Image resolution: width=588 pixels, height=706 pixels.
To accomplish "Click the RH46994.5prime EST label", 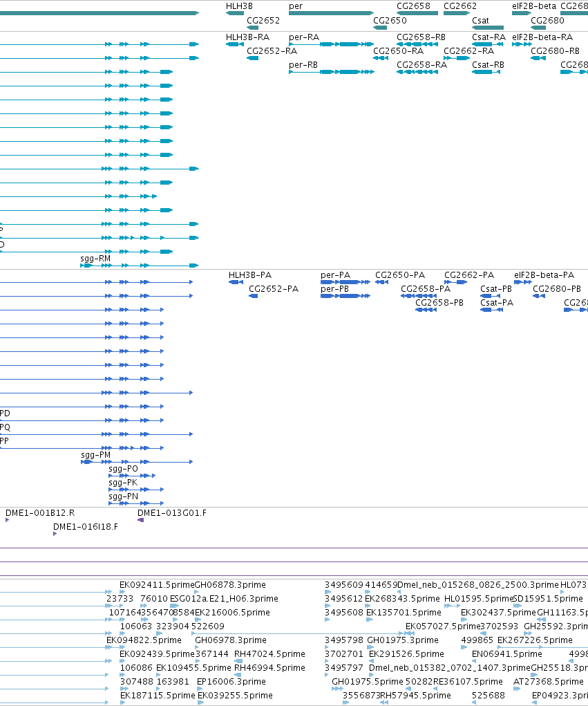I will [270, 668].
